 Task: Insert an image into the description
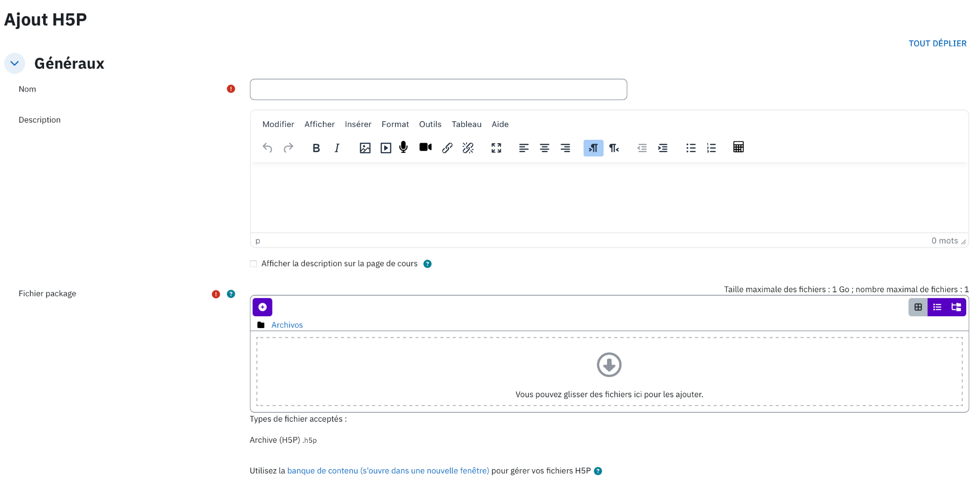pyautogui.click(x=365, y=148)
